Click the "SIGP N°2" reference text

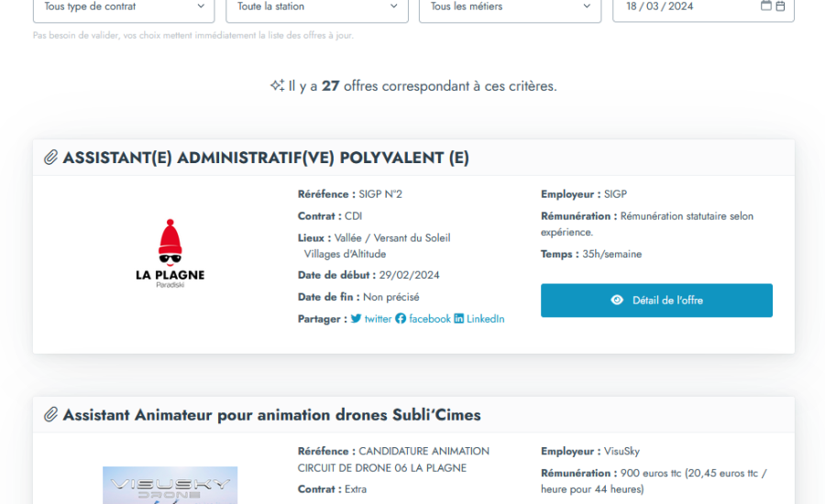tap(380, 194)
